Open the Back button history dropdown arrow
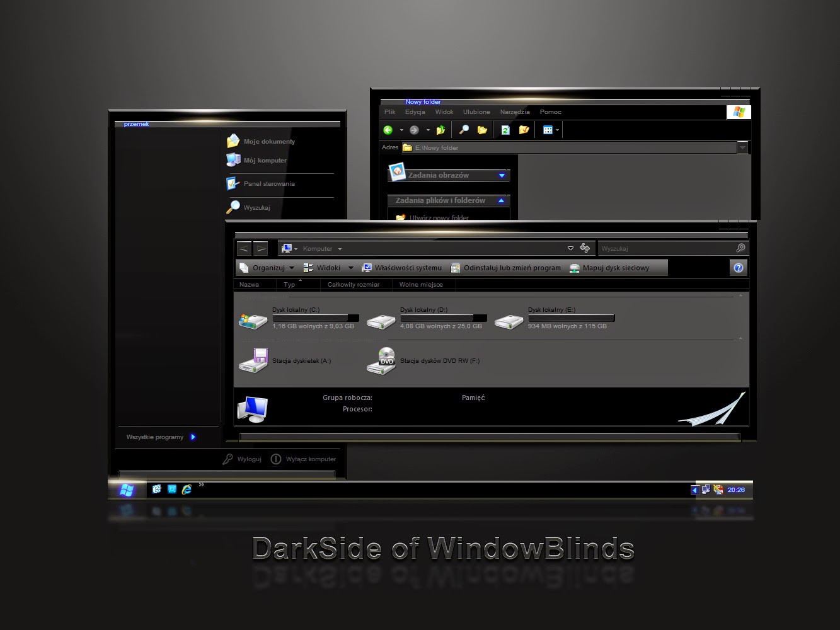 [x=401, y=130]
